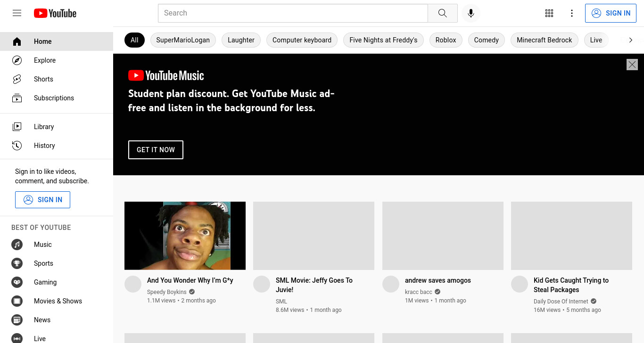Select the Comedy chip
Viewport: 644px width, 343px height.
tap(486, 40)
